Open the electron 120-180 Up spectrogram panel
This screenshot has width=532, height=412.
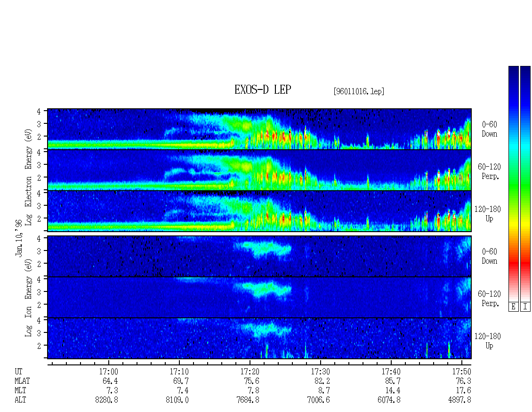click(259, 211)
